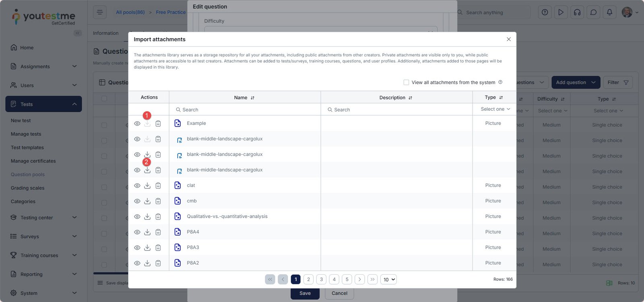
Task: Click clipboard icon in P8A2 row
Action: coord(158,263)
